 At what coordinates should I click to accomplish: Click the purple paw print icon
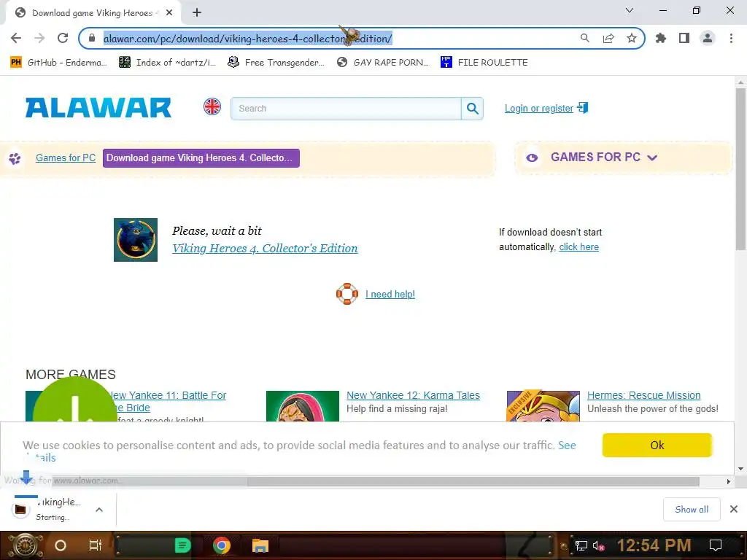[15, 158]
